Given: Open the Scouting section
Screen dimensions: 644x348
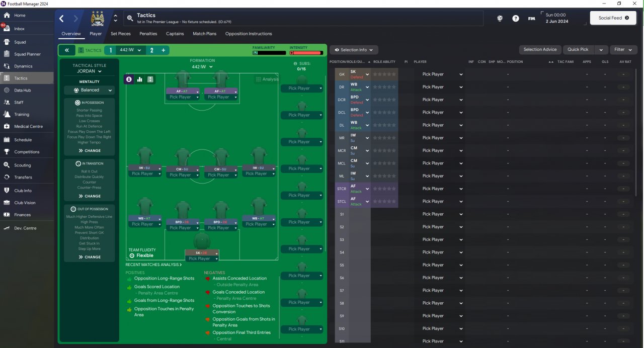Looking at the screenshot, I should click(22, 165).
